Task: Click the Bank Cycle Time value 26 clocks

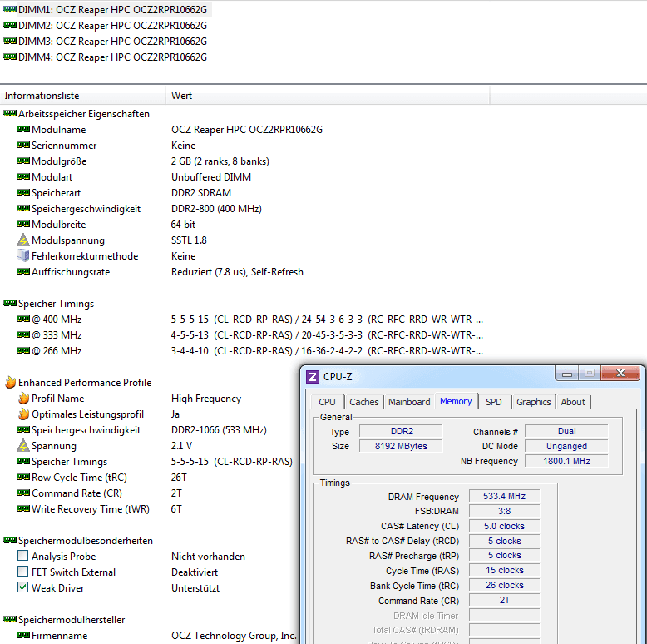Action: (504, 585)
